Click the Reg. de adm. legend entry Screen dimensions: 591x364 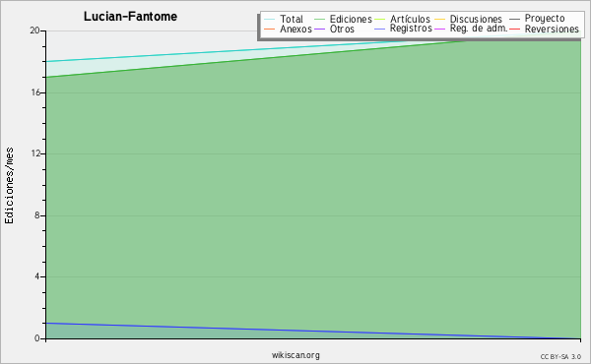click(x=479, y=29)
